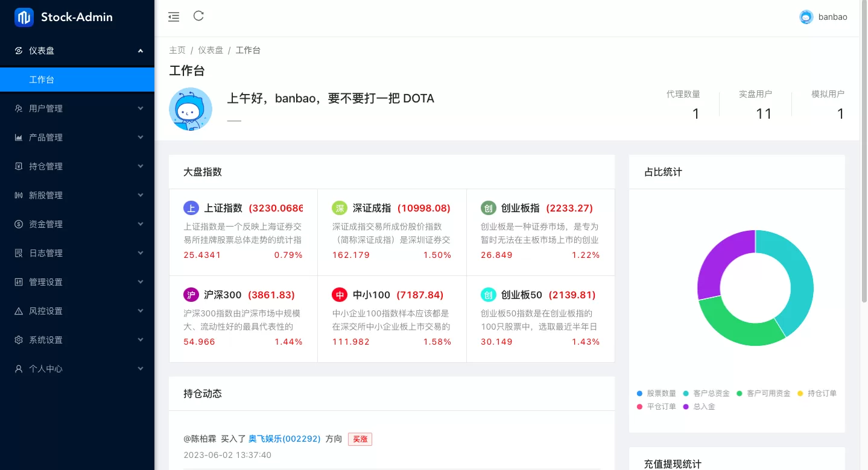Click the 持仓管理 sidebar icon
Viewport: 868px width, 470px height.
tap(19, 166)
